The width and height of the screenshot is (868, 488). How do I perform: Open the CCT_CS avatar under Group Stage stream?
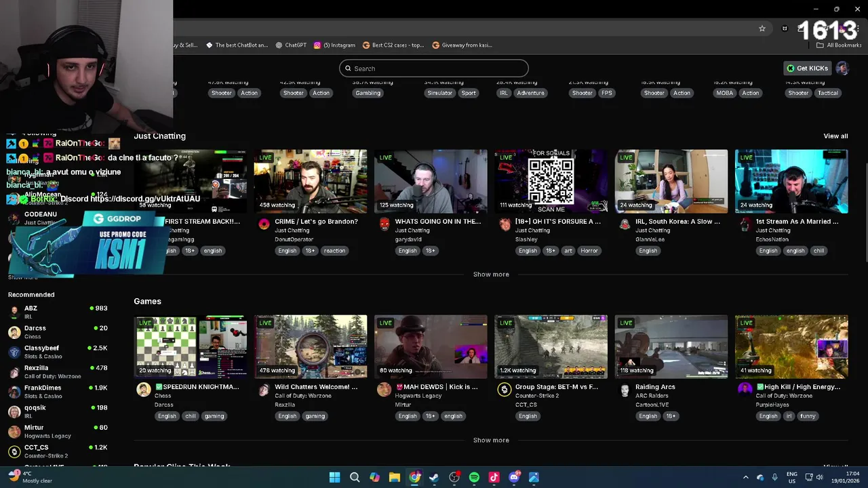click(x=504, y=389)
